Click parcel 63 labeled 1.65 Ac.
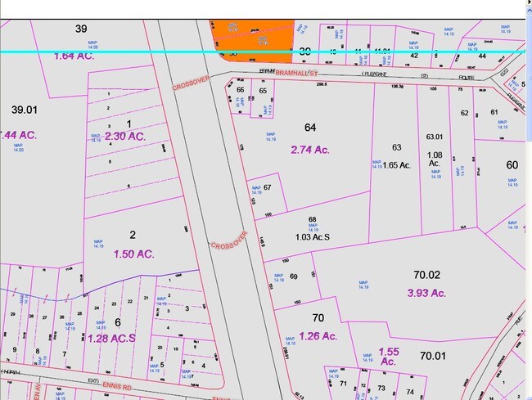 [x=396, y=157]
